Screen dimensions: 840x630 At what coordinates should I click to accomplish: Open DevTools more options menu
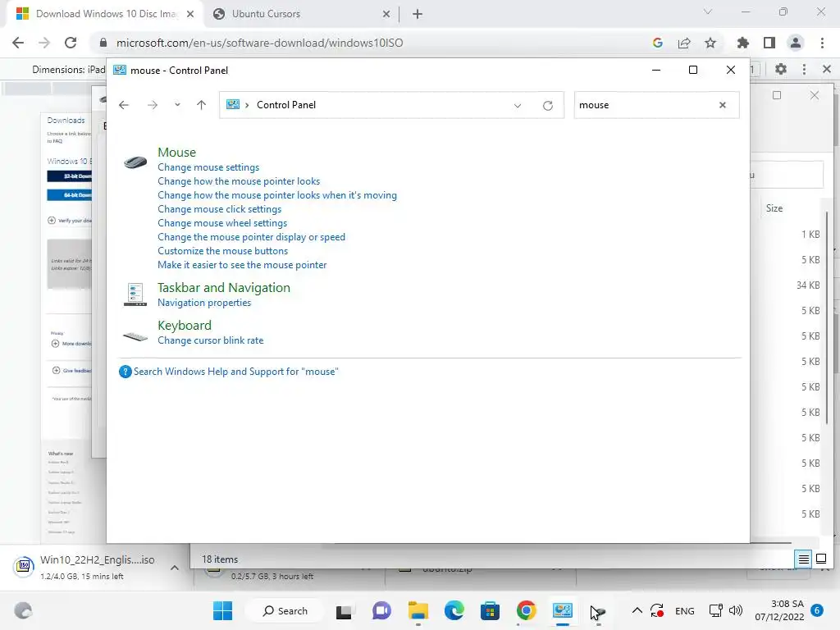(804, 69)
